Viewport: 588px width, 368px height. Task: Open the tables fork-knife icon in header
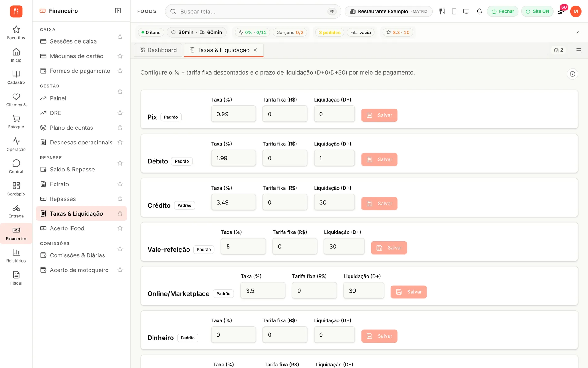442,11
